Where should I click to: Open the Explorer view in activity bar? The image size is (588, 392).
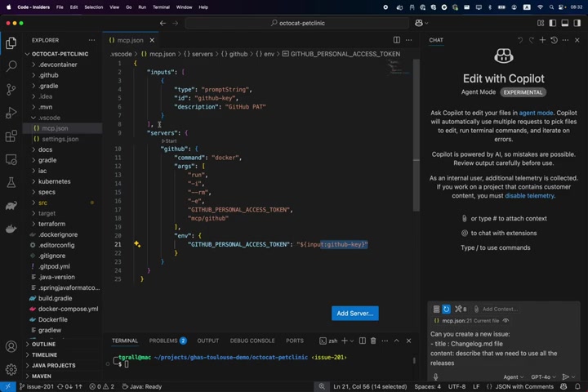[11, 43]
